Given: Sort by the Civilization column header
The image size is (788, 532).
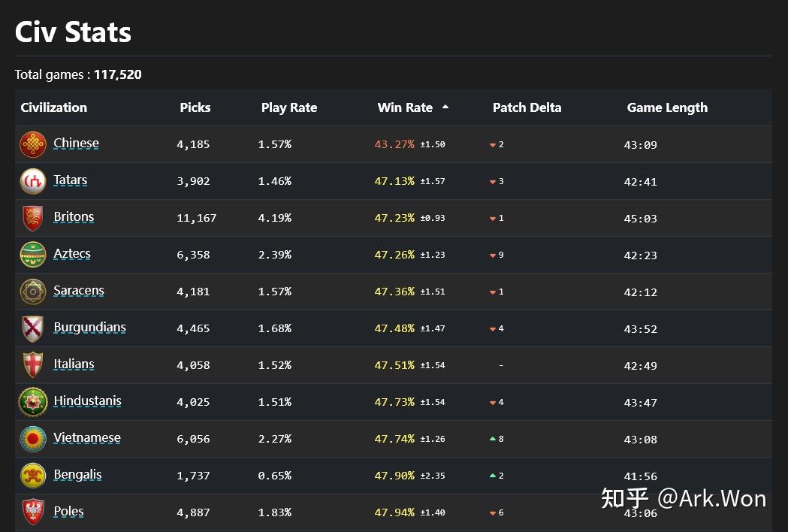Looking at the screenshot, I should [54, 107].
